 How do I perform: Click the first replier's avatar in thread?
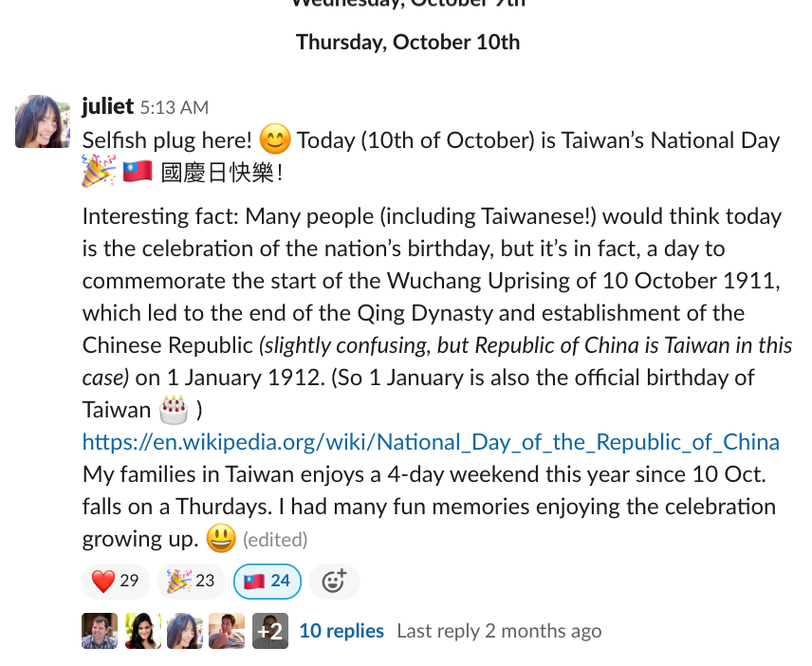[x=100, y=631]
